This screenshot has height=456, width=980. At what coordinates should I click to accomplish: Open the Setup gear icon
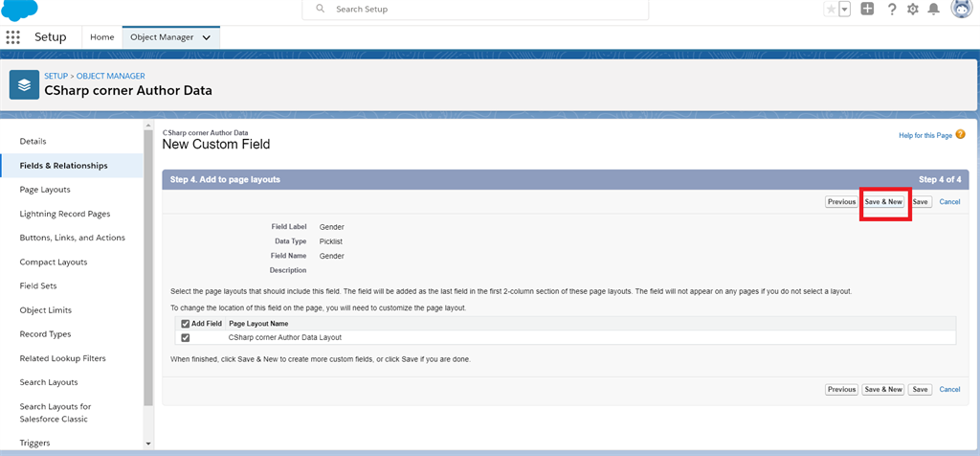(x=912, y=9)
